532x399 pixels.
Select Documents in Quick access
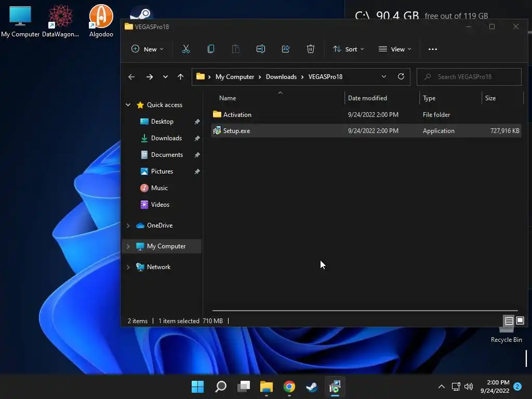tap(167, 155)
